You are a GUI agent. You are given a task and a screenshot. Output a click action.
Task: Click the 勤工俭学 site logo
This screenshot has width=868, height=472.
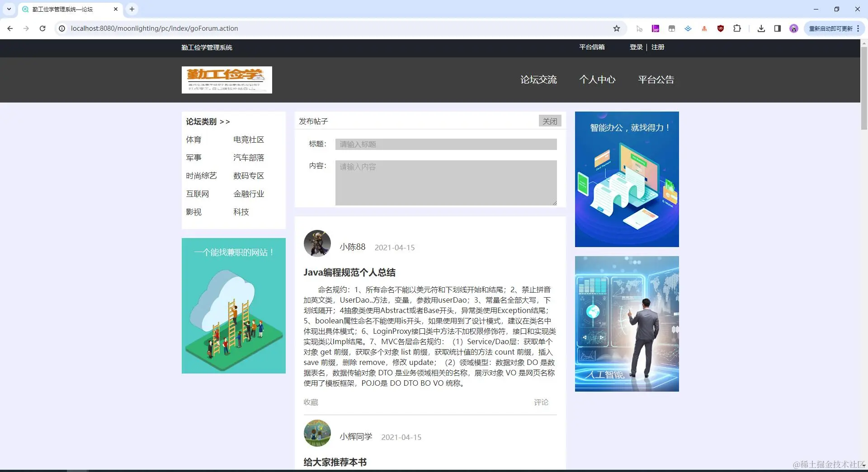[x=227, y=80]
